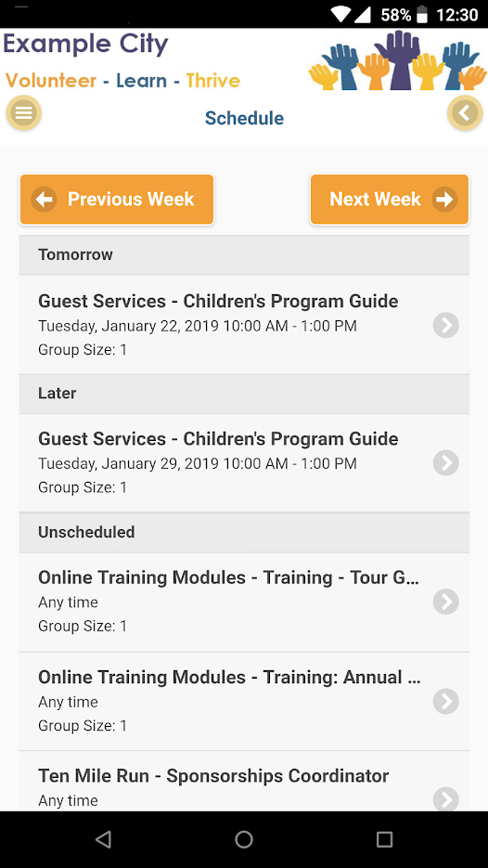Image resolution: width=488 pixels, height=868 pixels.
Task: Tap left arrow icon in Previous Week
Action: (x=44, y=200)
